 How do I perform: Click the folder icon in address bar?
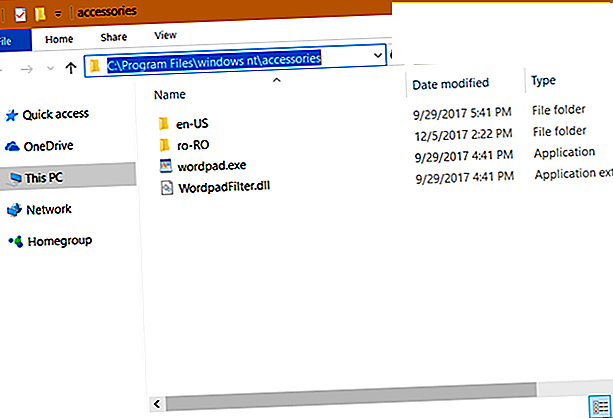pos(95,66)
